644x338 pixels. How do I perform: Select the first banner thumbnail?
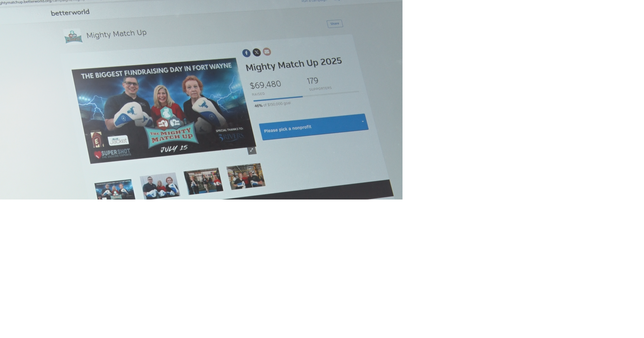pos(115,190)
